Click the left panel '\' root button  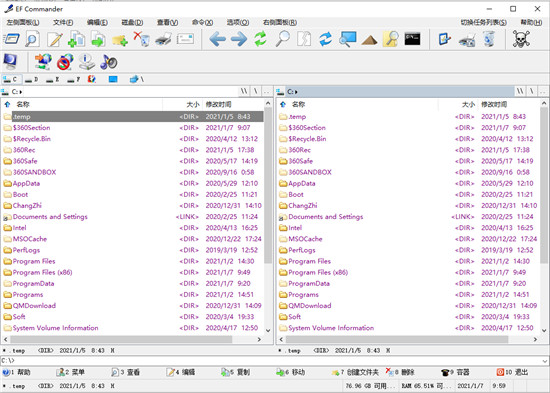pos(256,92)
